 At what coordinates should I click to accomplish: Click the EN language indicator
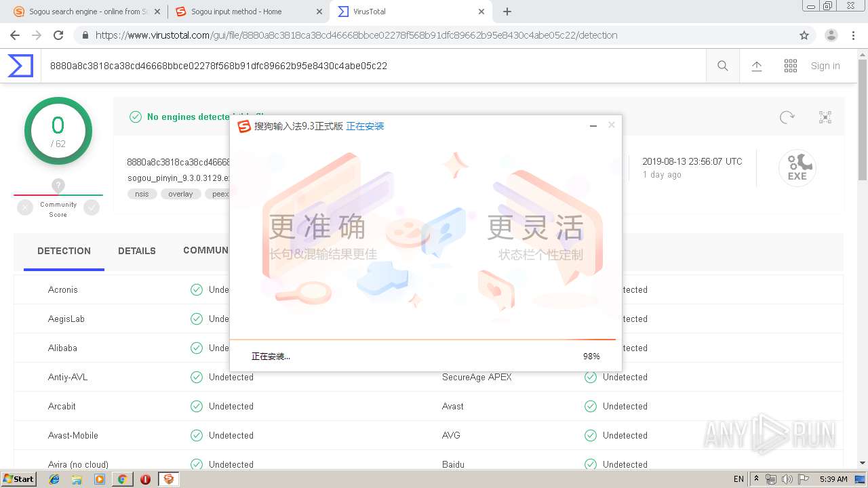pyautogui.click(x=738, y=479)
